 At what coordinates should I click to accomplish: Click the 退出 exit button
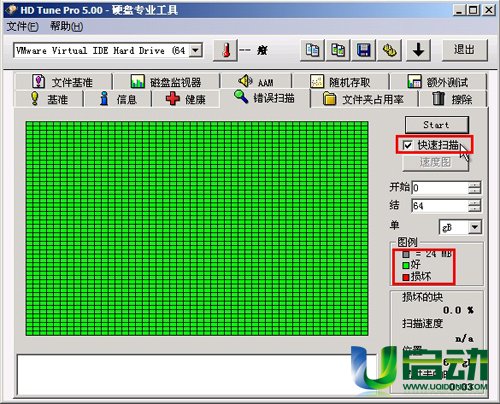pos(464,50)
